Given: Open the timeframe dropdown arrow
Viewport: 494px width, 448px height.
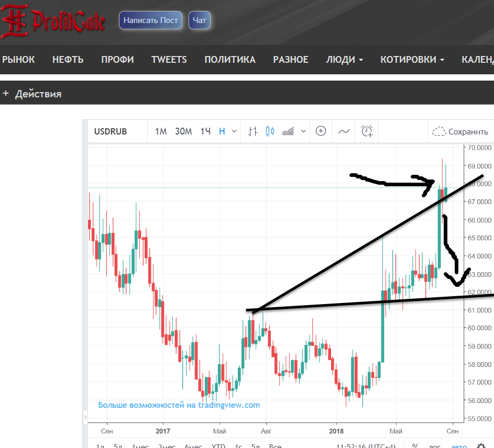Looking at the screenshot, I should pos(234,131).
